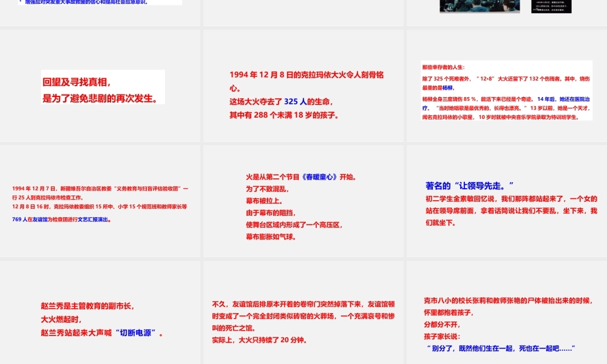Image resolution: width=607 pixels, height=364 pixels.
Task: Click the text line 是为了避免悲剧的再次发生。
Action: click(101, 98)
